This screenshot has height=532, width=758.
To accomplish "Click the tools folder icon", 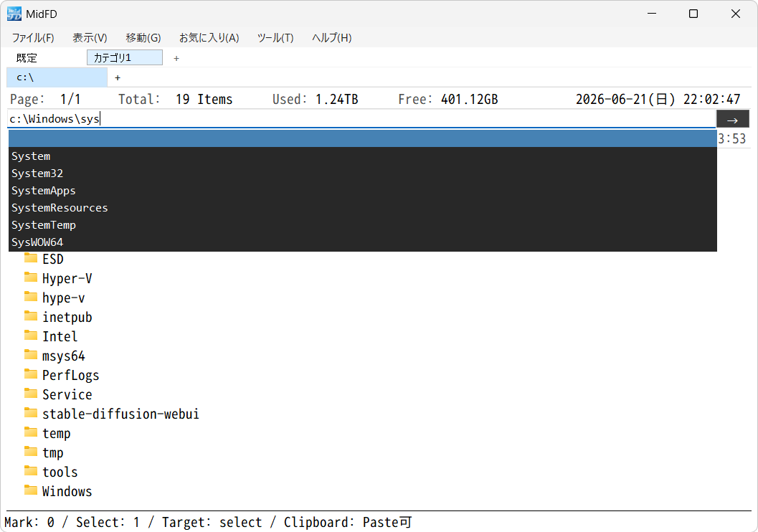I will point(30,471).
